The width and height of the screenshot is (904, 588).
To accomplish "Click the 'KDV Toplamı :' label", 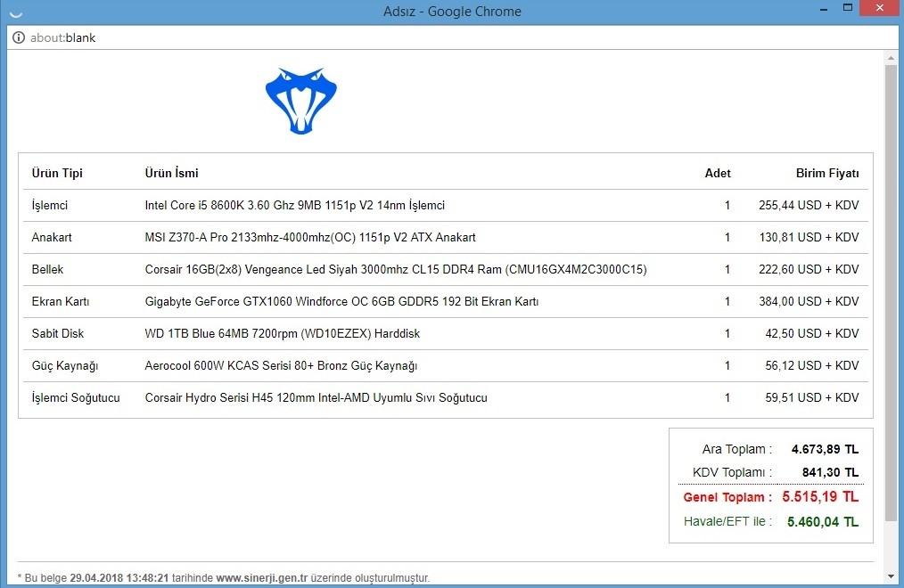I will click(x=732, y=472).
